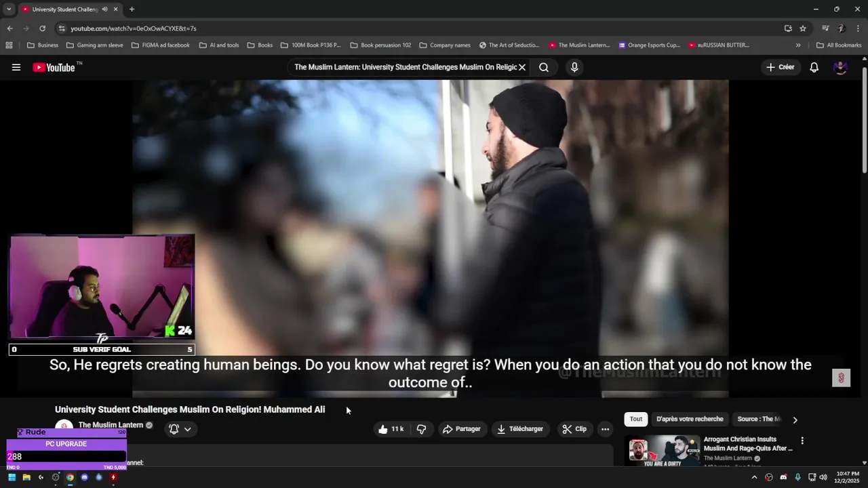Screen dimensions: 868x488
Task: Open the Books bookmarks folder
Action: tap(260, 45)
